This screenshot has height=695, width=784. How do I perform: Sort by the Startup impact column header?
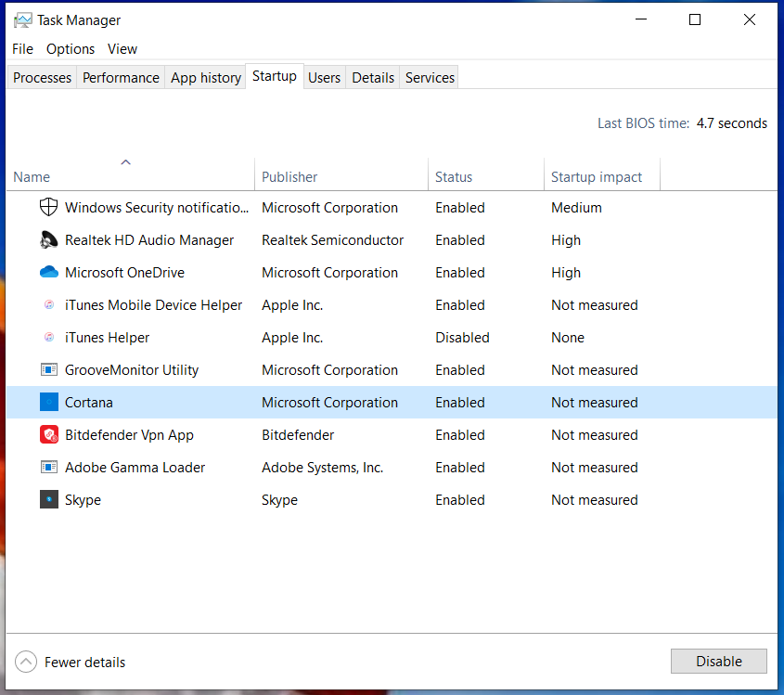click(x=596, y=176)
